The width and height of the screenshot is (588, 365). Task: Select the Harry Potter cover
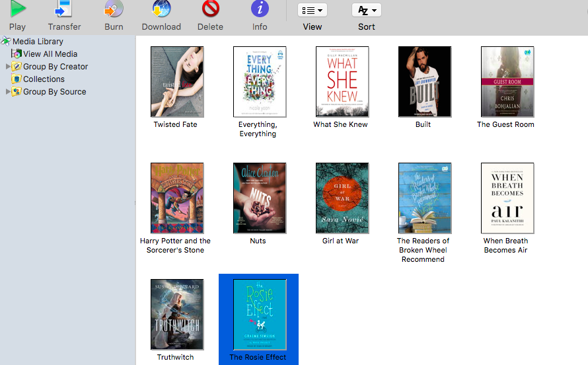coord(177,198)
